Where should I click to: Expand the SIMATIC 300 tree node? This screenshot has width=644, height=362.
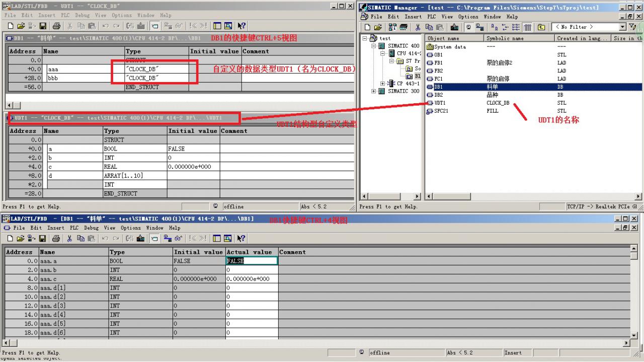[374, 91]
